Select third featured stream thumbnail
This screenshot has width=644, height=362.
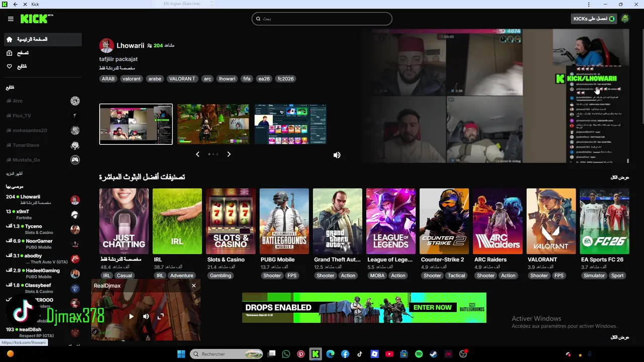click(291, 124)
